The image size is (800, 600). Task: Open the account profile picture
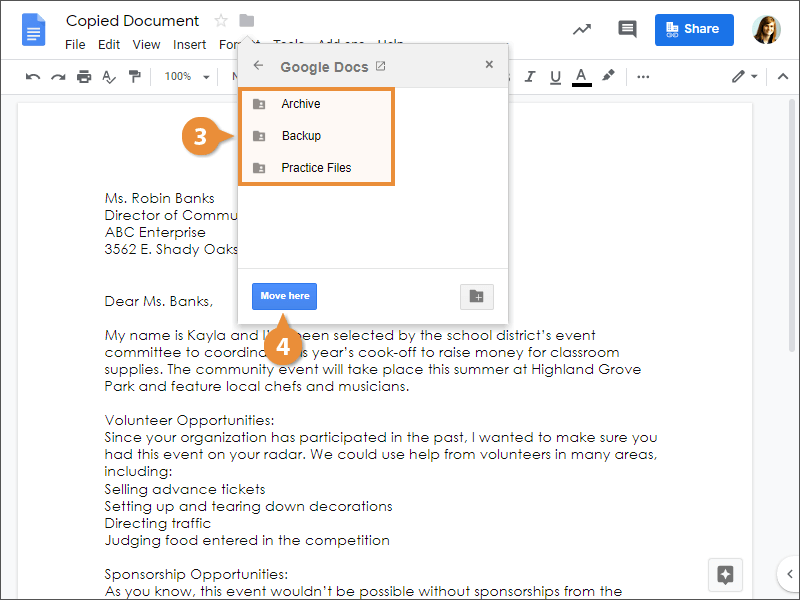coord(766,30)
